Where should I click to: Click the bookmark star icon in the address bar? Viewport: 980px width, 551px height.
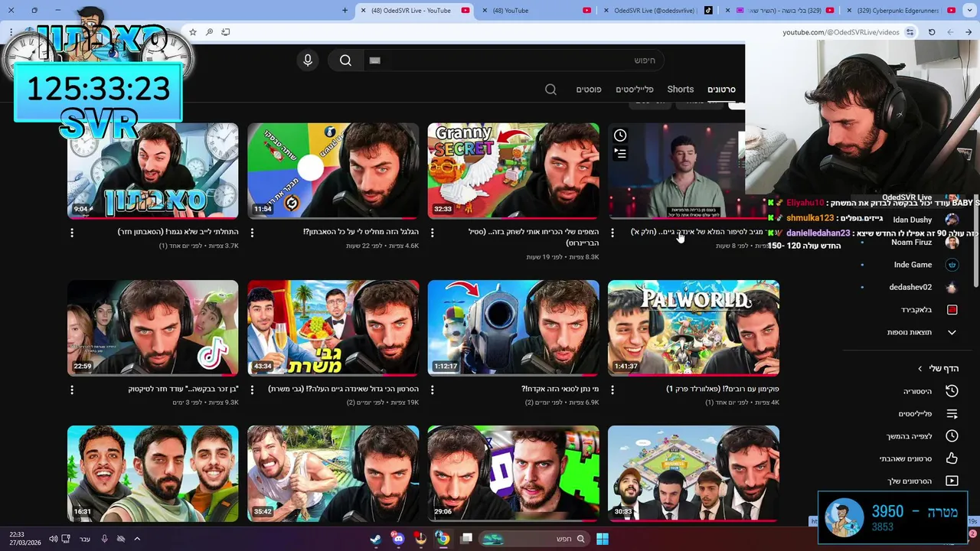[193, 32]
